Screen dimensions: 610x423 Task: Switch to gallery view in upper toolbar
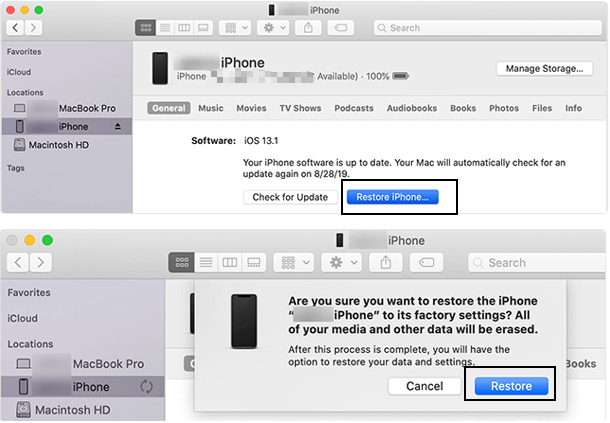(202, 28)
